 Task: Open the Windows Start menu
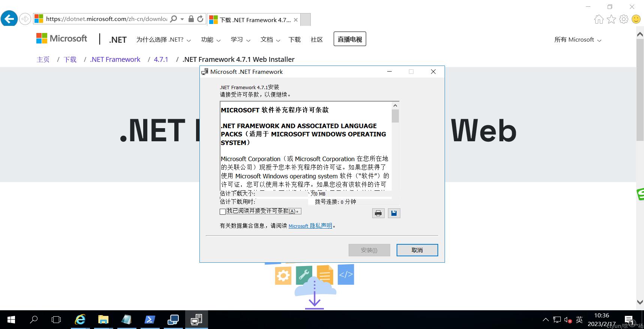[x=11, y=320]
